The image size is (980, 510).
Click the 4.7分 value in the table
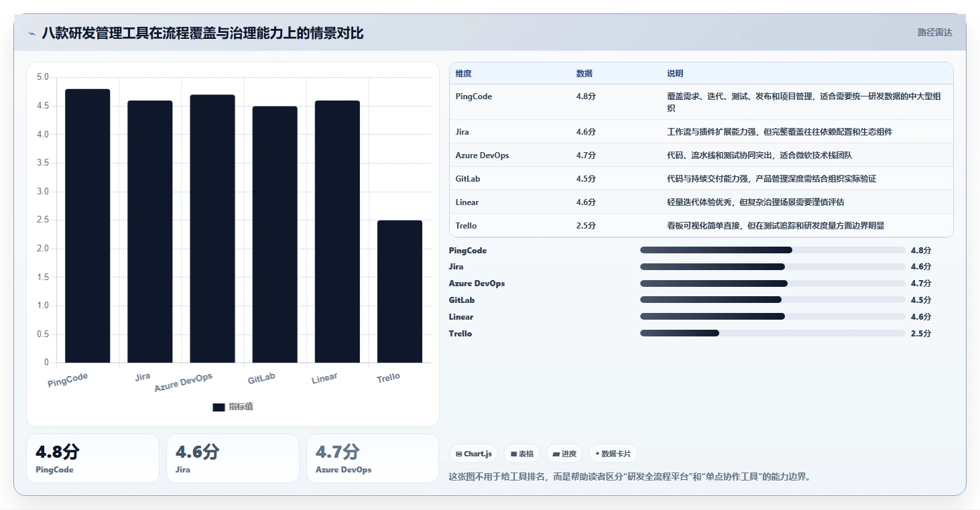(x=586, y=155)
